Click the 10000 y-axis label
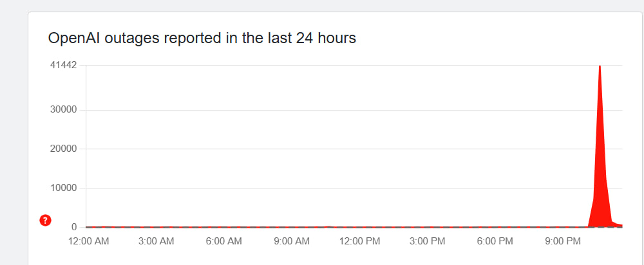The height and width of the screenshot is (265, 644). point(64,188)
